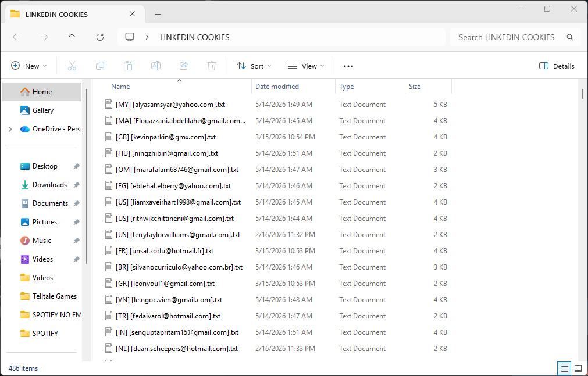Go up one folder level arrow
The image size is (588, 376).
click(72, 37)
